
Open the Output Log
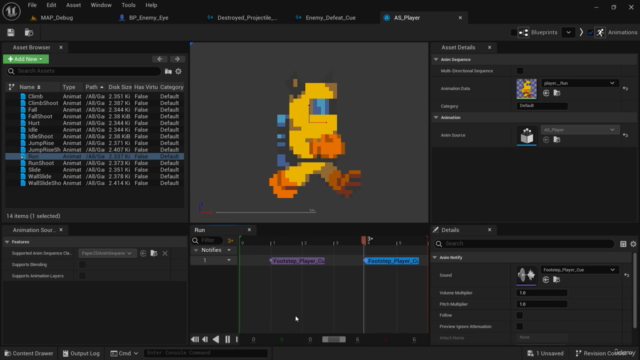click(x=81, y=353)
